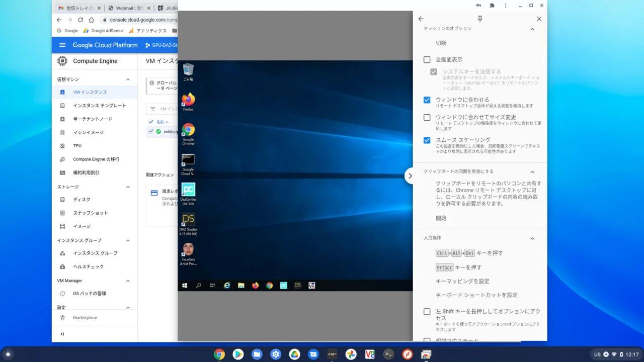Click Chrome in the Windows taskbar

tap(269, 285)
